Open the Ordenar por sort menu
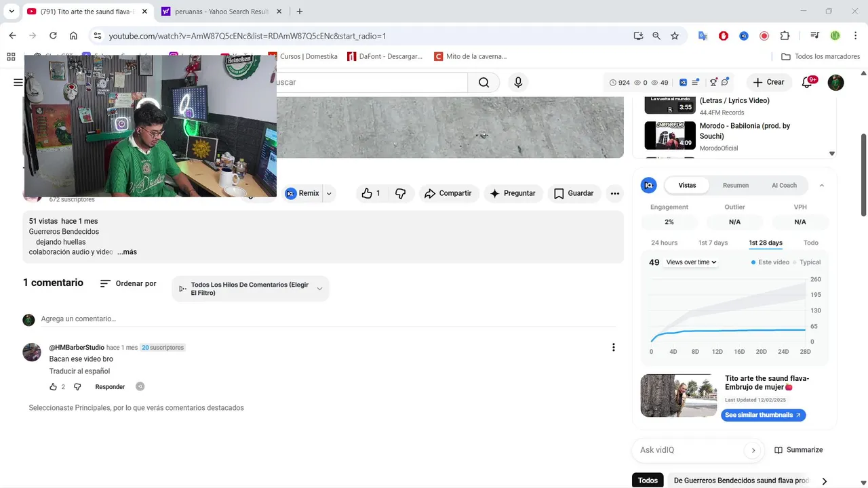This screenshot has height=488, width=868. pyautogui.click(x=128, y=284)
